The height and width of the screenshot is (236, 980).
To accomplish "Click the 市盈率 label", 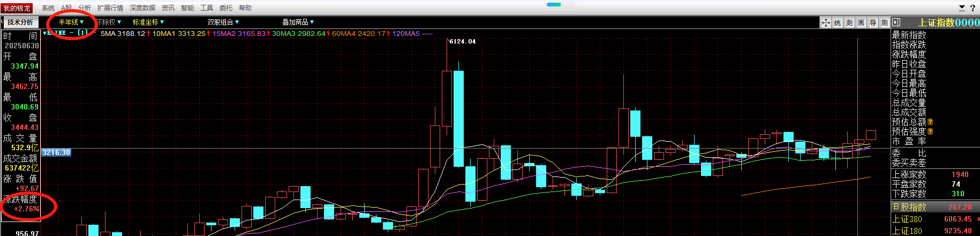I will pos(909,141).
